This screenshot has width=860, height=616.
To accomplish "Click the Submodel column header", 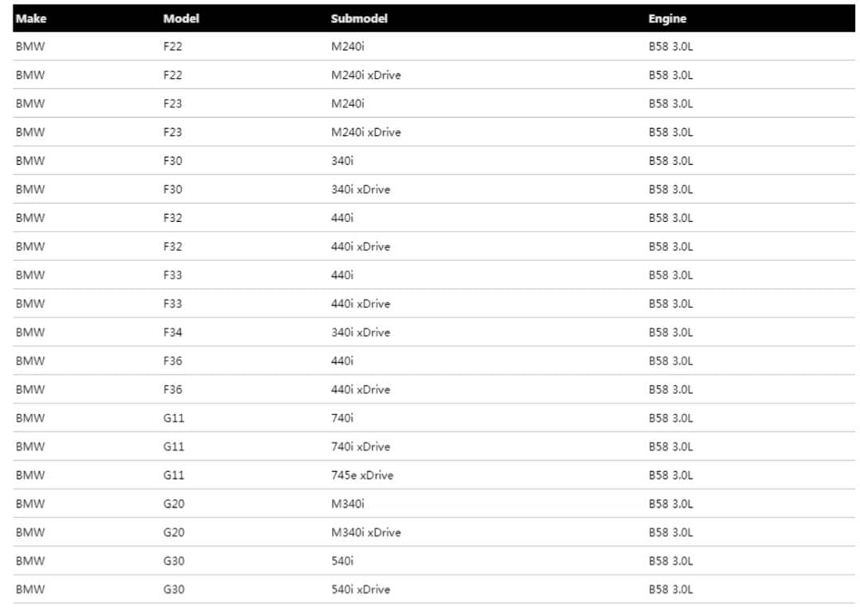I will point(359,18).
